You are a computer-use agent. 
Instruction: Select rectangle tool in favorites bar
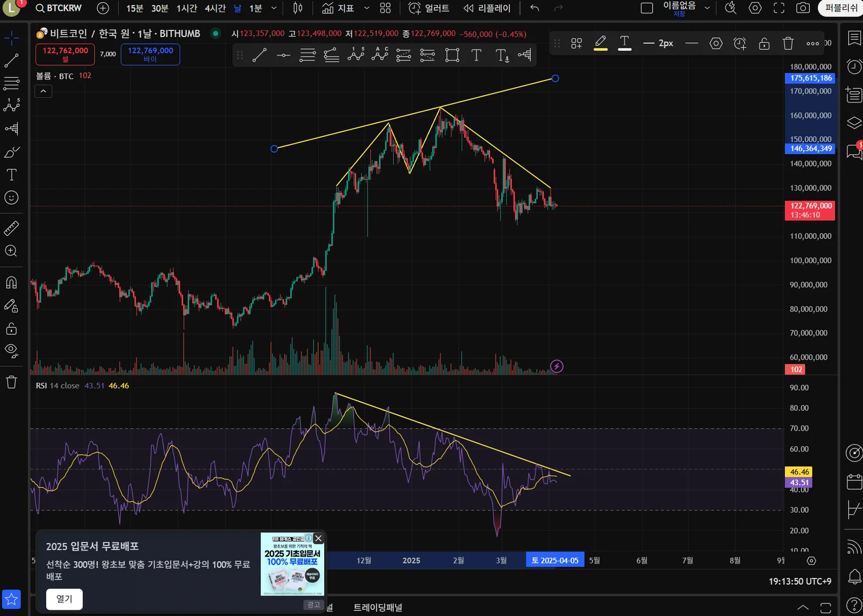(x=452, y=55)
